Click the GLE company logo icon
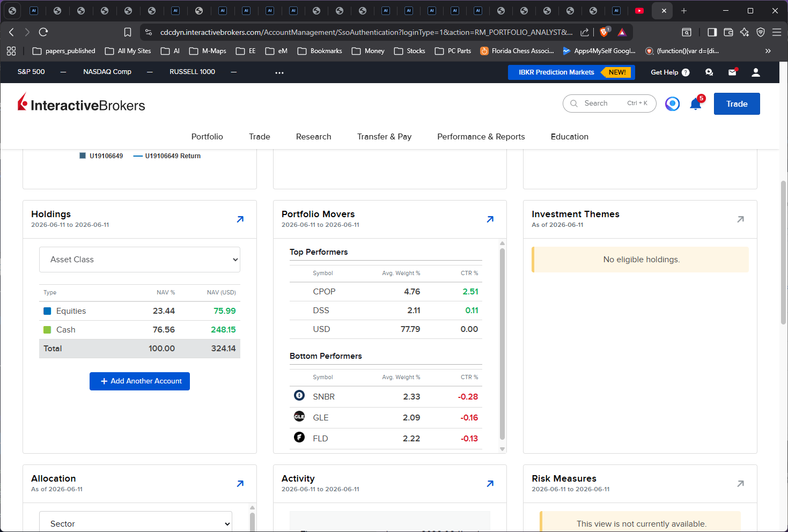This screenshot has width=788, height=532. (x=299, y=416)
